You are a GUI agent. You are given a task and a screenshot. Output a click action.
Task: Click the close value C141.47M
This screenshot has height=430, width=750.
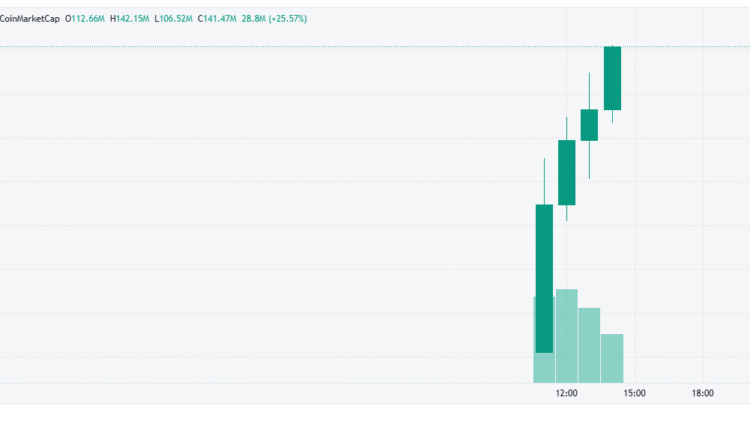[218, 18]
